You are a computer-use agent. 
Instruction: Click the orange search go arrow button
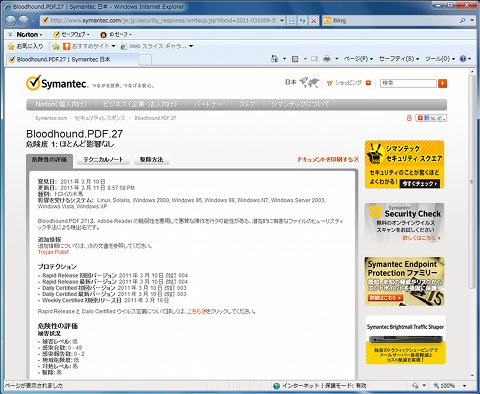(442, 83)
